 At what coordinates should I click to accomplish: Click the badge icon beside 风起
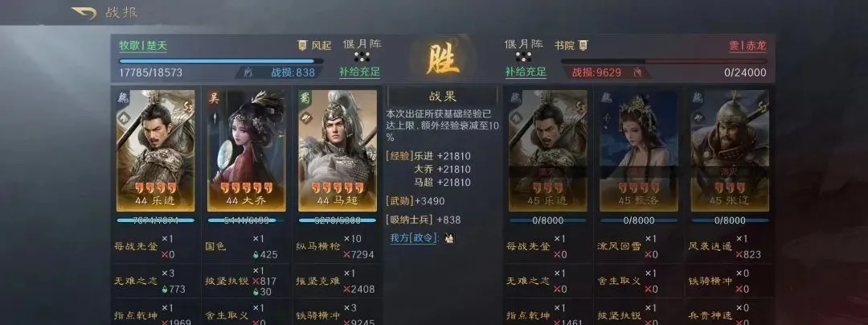pos(303,45)
